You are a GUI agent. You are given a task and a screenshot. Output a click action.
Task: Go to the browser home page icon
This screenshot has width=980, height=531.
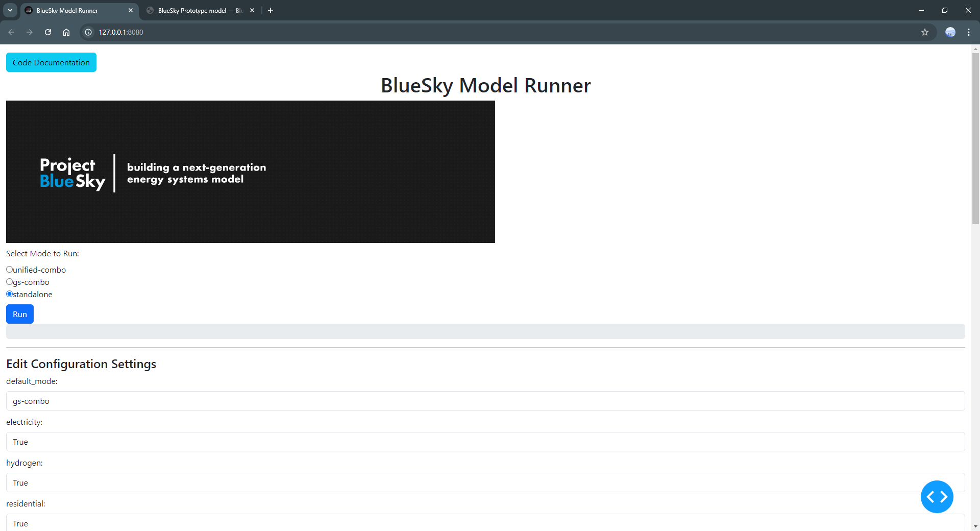tap(66, 32)
